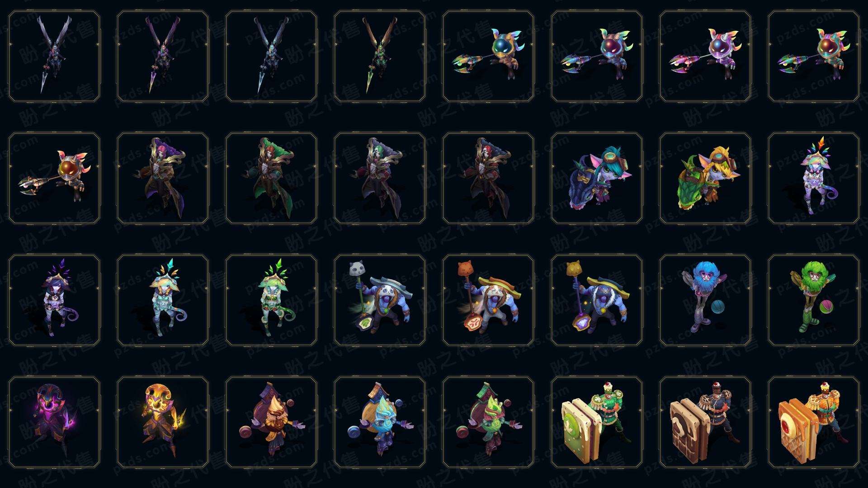868x488 pixels.
Task: Select the magenta glowing dark mage skin
Action: (x=54, y=422)
